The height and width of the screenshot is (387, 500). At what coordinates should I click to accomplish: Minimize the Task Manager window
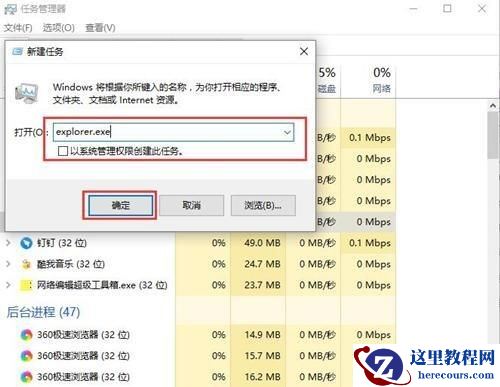point(413,9)
